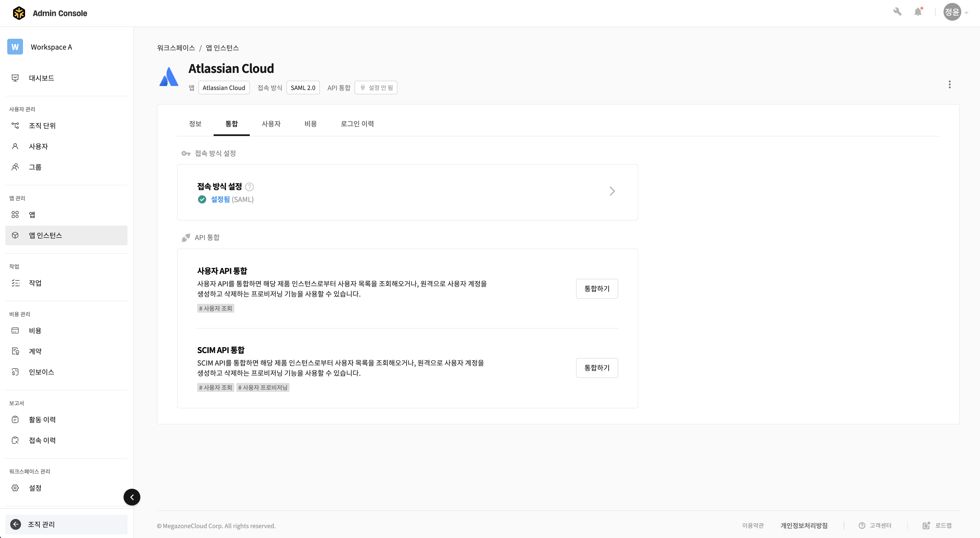Click the 설정됨 status link
The width and height of the screenshot is (980, 538).
220,199
